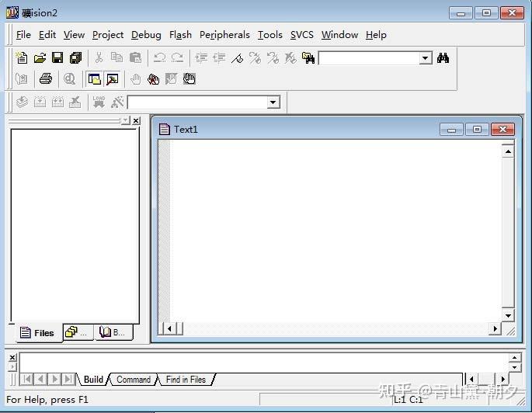Image resolution: width=532 pixels, height=413 pixels.
Task: Switch to Files tab in project panel
Action: (38, 332)
